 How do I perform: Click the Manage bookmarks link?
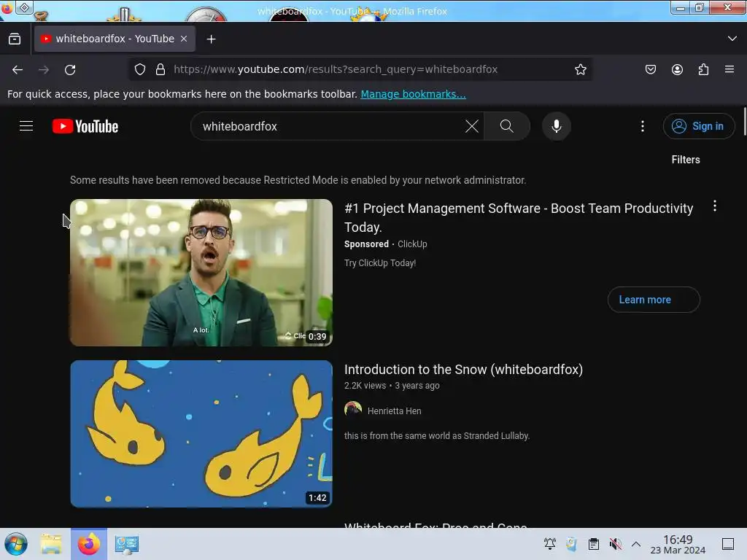pos(413,94)
